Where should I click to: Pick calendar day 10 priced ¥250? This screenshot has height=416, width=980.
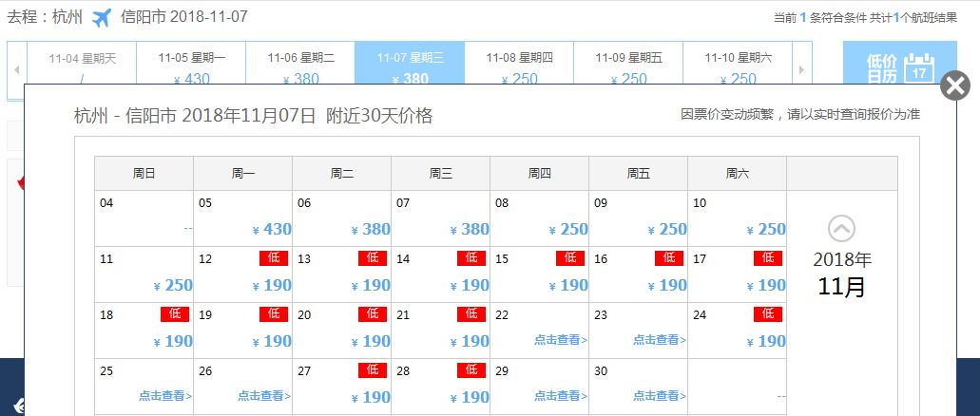pyautogui.click(x=737, y=218)
